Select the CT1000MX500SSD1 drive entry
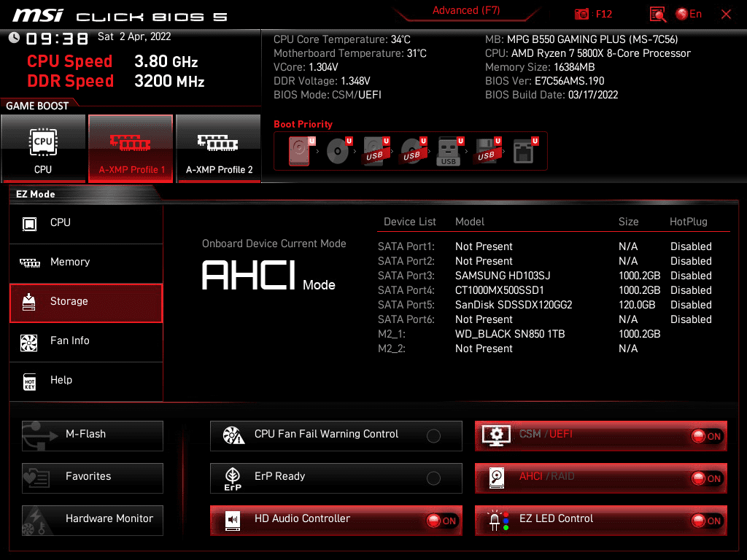Image resolution: width=747 pixels, height=560 pixels. [499, 290]
